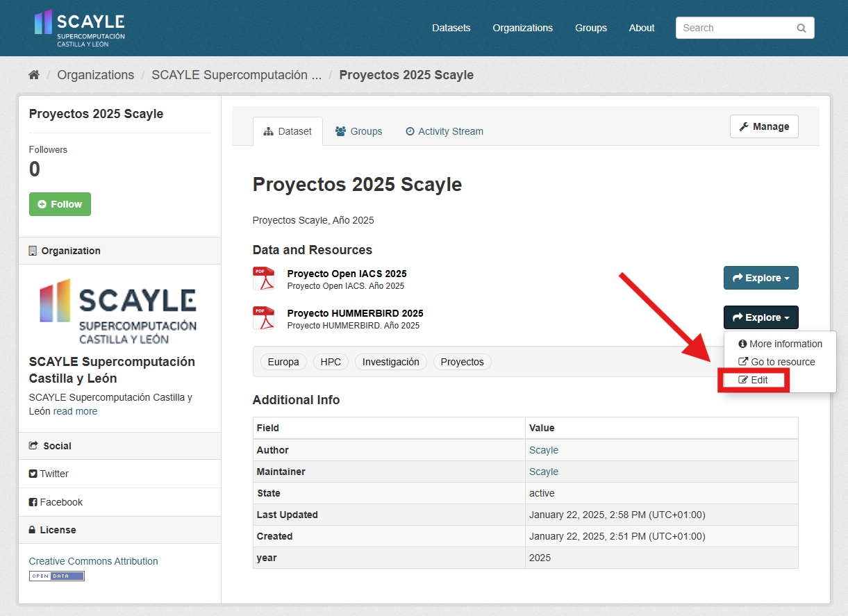The height and width of the screenshot is (616, 848).
Task: Open the Author link Scayle
Action: tap(544, 450)
